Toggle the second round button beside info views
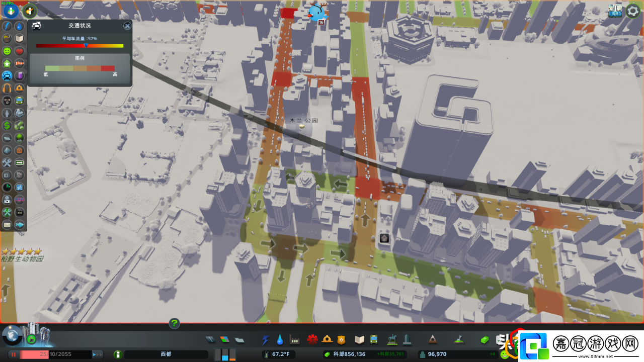 pos(30,10)
